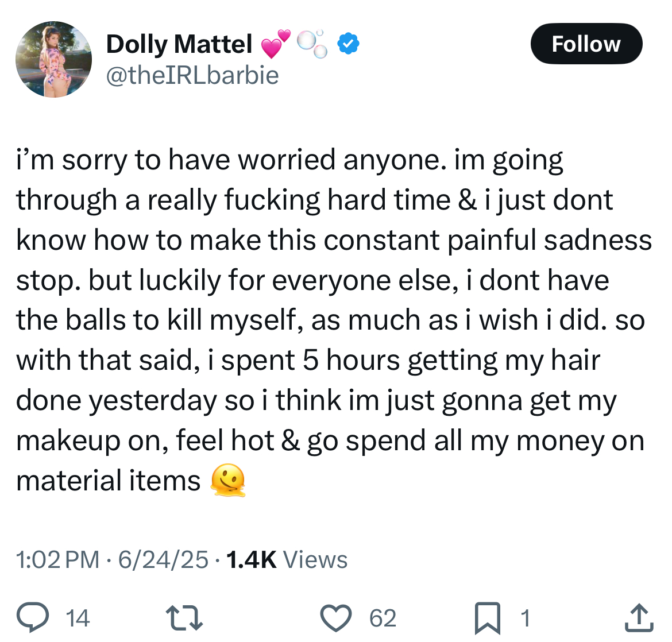Follow Dolly Mattel

(x=586, y=44)
